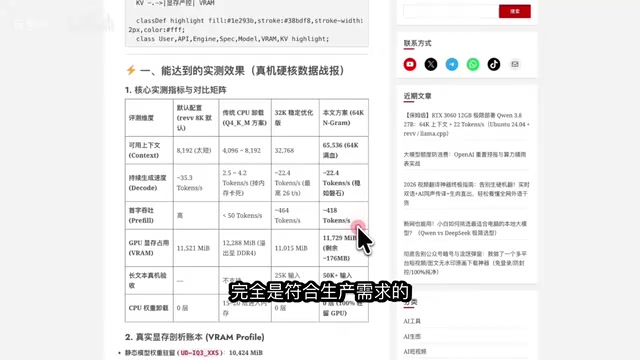
Task: Open the RTX 3060 12GB Qwen article link
Action: tap(466, 124)
